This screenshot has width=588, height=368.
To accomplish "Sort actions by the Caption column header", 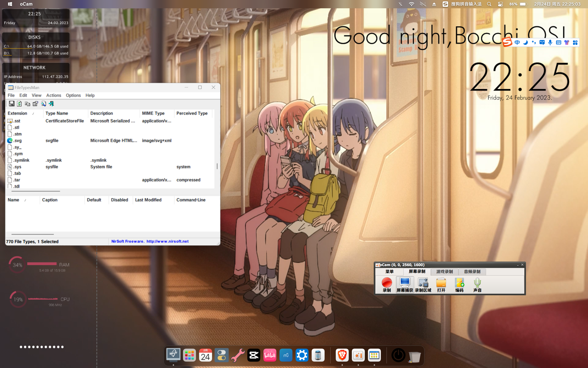I will pos(62,200).
